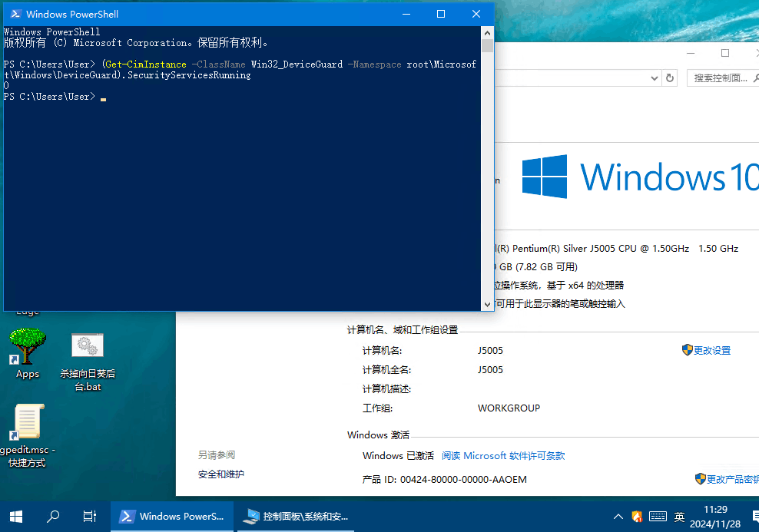
Task: Switch input language via 英 indicator
Action: pos(680,517)
